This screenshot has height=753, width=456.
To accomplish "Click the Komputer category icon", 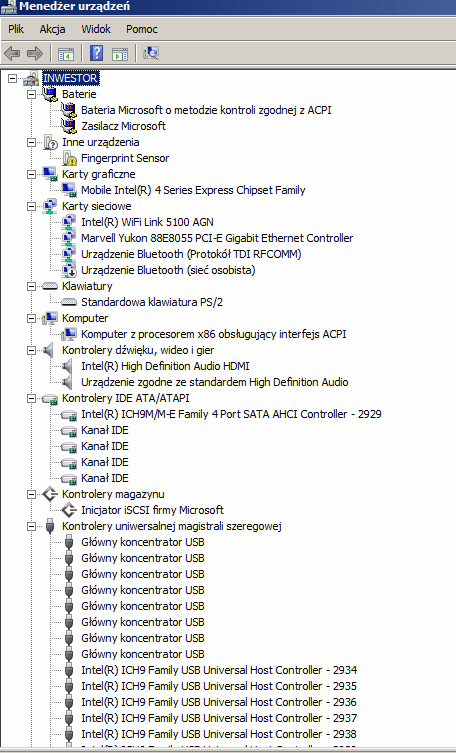I will click(50, 318).
